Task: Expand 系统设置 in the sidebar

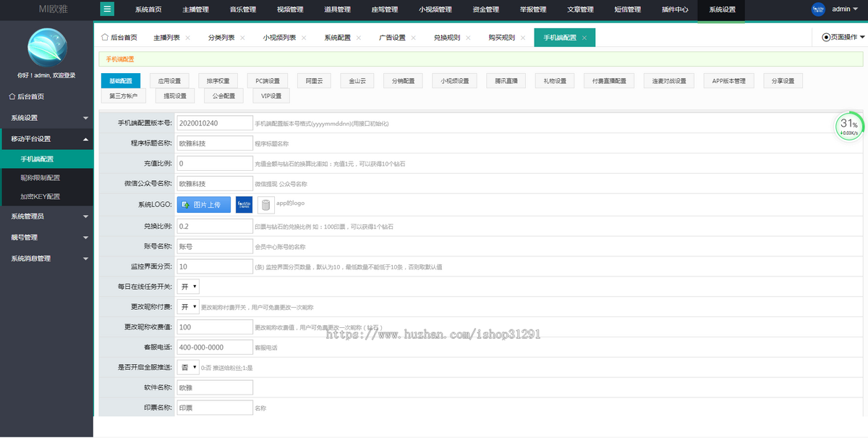Action: click(x=46, y=117)
